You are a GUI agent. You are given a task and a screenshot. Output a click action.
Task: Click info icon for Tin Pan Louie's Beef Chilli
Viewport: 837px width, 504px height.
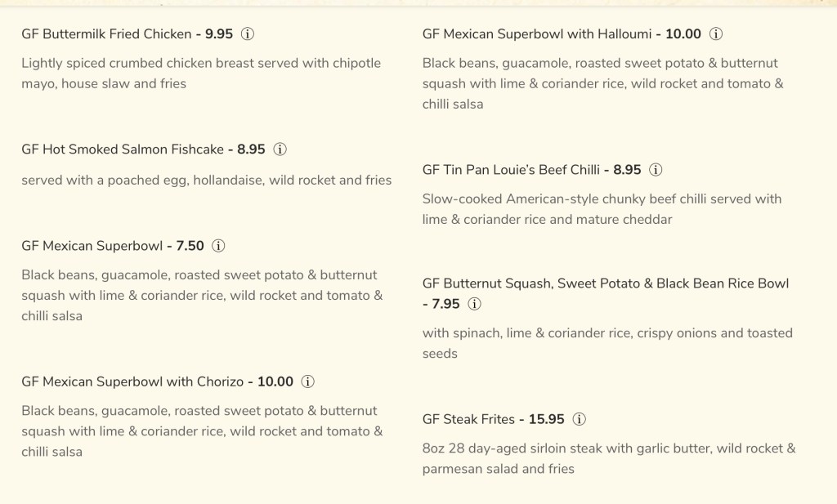pos(656,170)
